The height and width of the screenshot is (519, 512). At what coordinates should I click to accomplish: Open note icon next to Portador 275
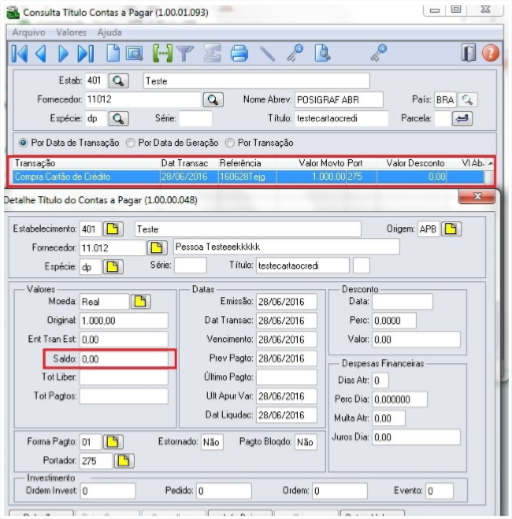point(124,461)
